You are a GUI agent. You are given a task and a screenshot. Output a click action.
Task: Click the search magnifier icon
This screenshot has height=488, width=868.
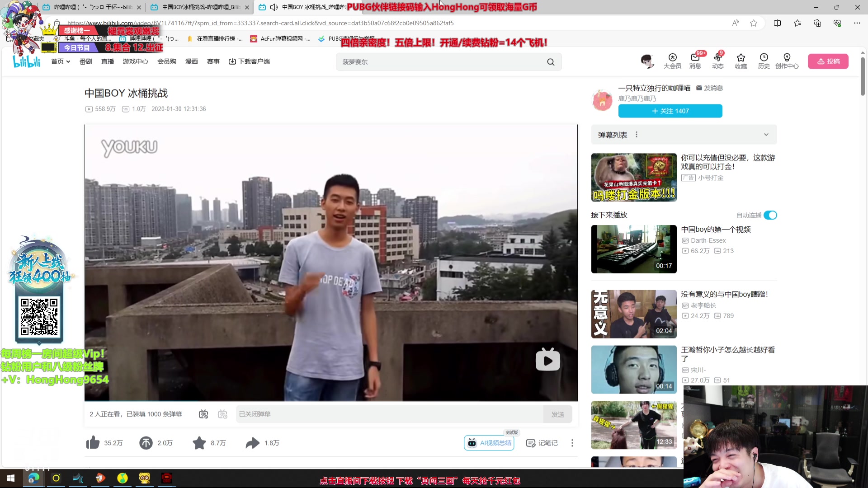[x=551, y=62]
